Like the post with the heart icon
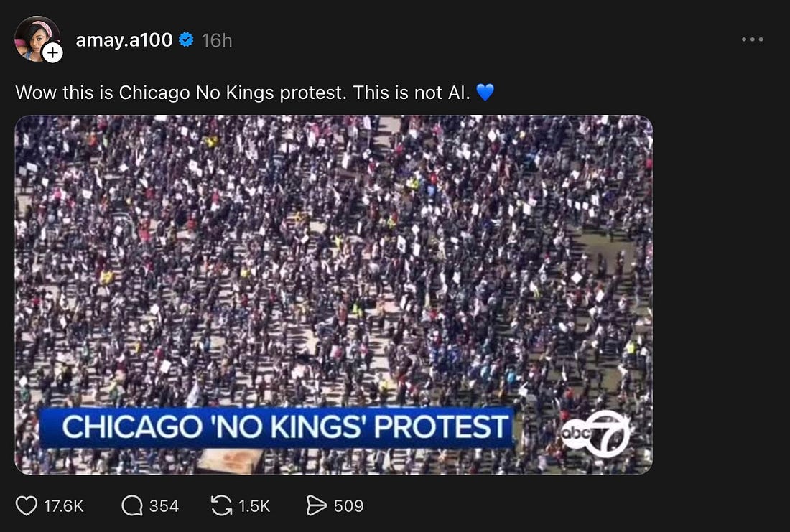The width and height of the screenshot is (790, 532). pyautogui.click(x=27, y=506)
